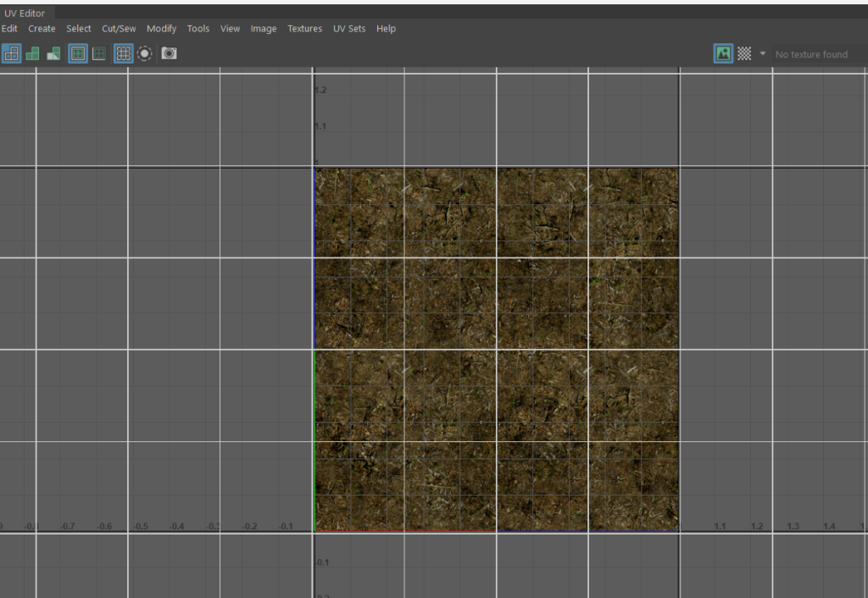Toggle the texture borders display icon
Viewport: 868px width, 598px height.
(x=78, y=53)
